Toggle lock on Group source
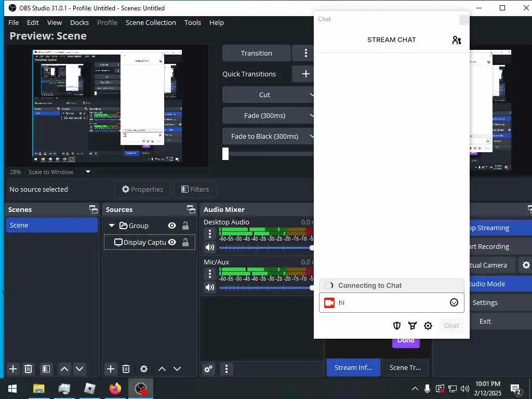This screenshot has width=532, height=399. [185, 225]
